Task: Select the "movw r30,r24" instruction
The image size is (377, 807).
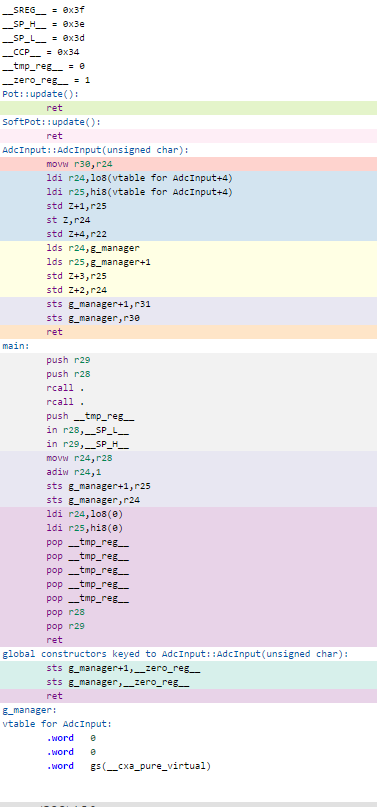Action: 79,164
